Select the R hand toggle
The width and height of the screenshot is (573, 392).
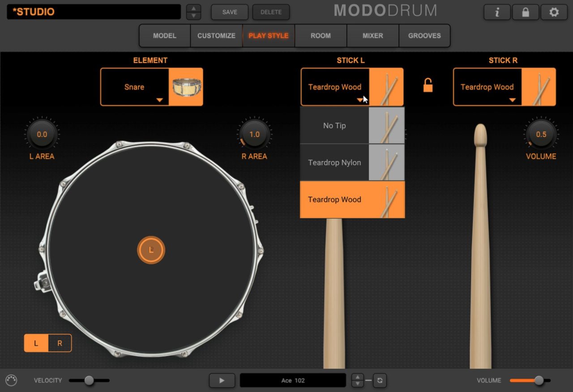60,343
